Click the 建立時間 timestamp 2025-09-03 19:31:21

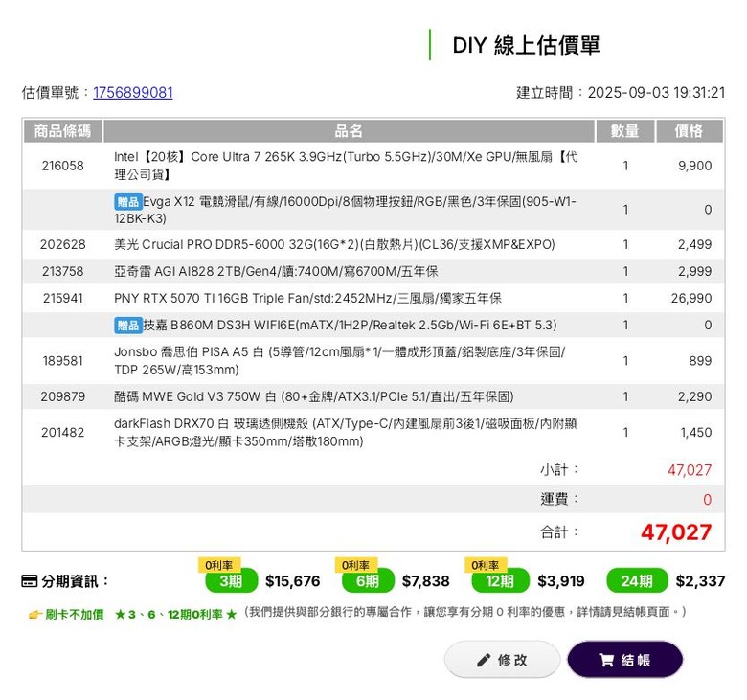[656, 93]
